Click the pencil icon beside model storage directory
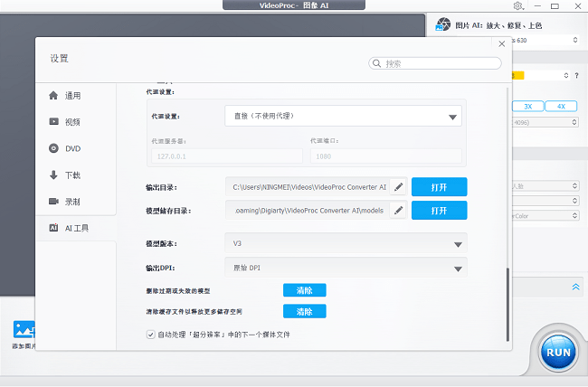588x387 pixels. click(x=398, y=211)
